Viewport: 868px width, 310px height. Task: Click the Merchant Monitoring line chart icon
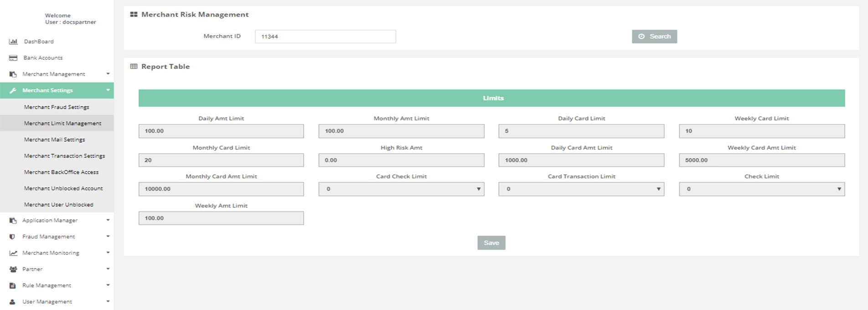click(x=13, y=253)
